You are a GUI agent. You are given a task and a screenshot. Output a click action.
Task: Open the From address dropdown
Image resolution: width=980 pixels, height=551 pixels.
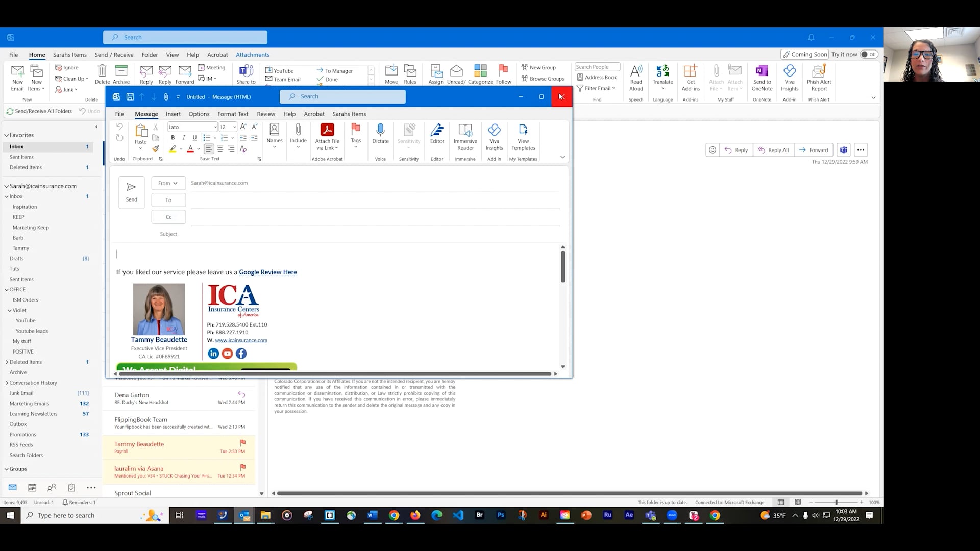(x=168, y=183)
